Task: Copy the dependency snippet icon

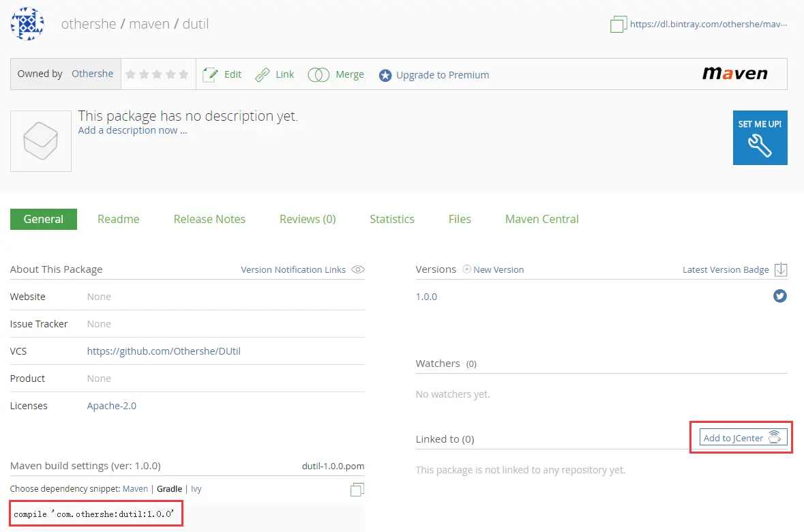Action: click(357, 490)
